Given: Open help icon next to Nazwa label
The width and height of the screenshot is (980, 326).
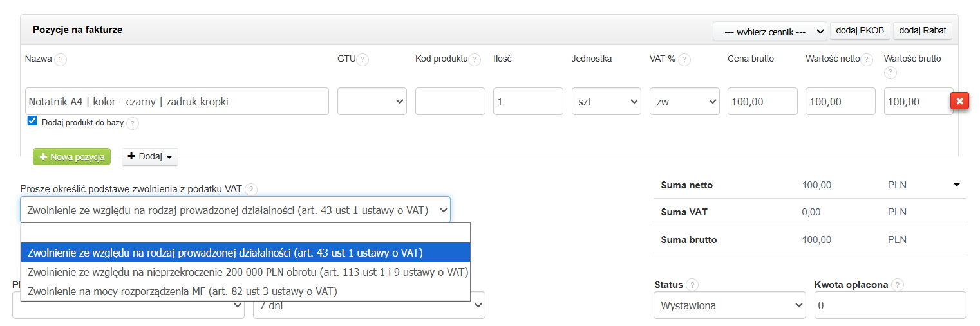Looking at the screenshot, I should [x=61, y=60].
